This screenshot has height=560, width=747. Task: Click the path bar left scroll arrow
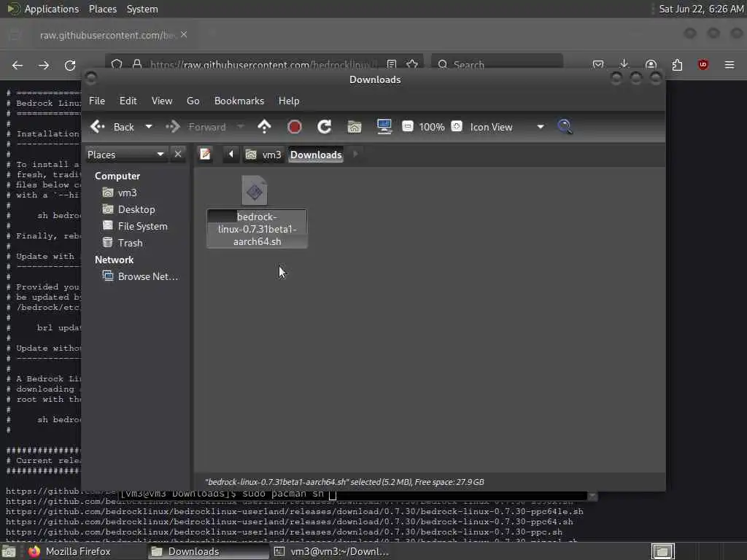(x=231, y=155)
